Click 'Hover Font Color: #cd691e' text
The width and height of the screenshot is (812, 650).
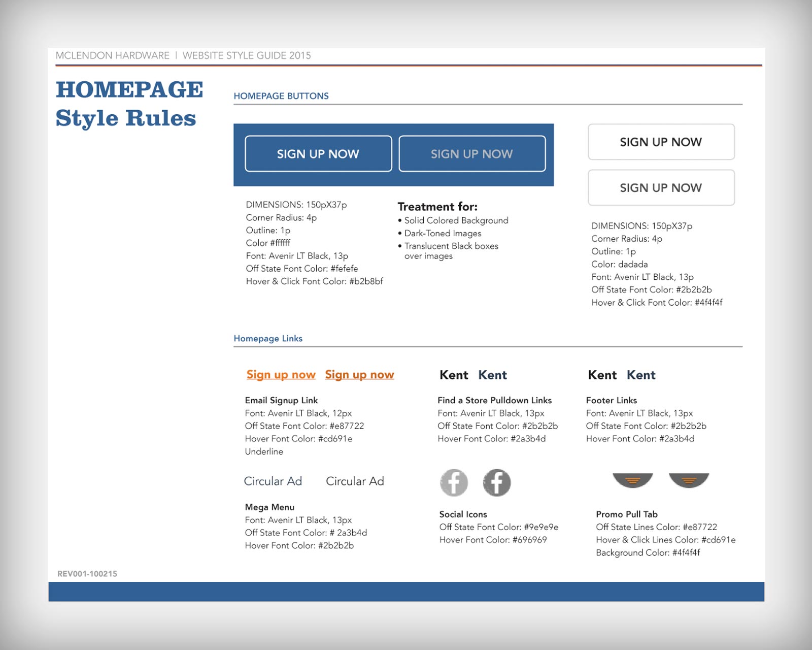click(x=298, y=438)
